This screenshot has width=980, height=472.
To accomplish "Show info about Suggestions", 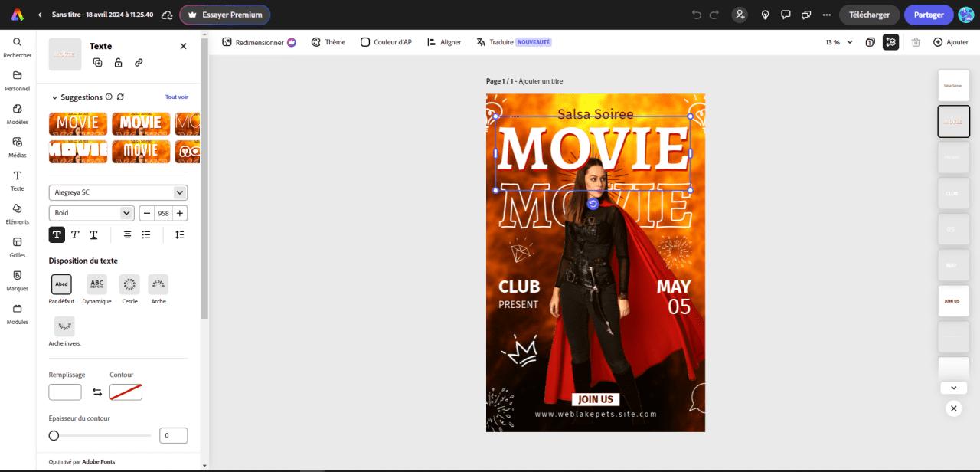I will [109, 97].
